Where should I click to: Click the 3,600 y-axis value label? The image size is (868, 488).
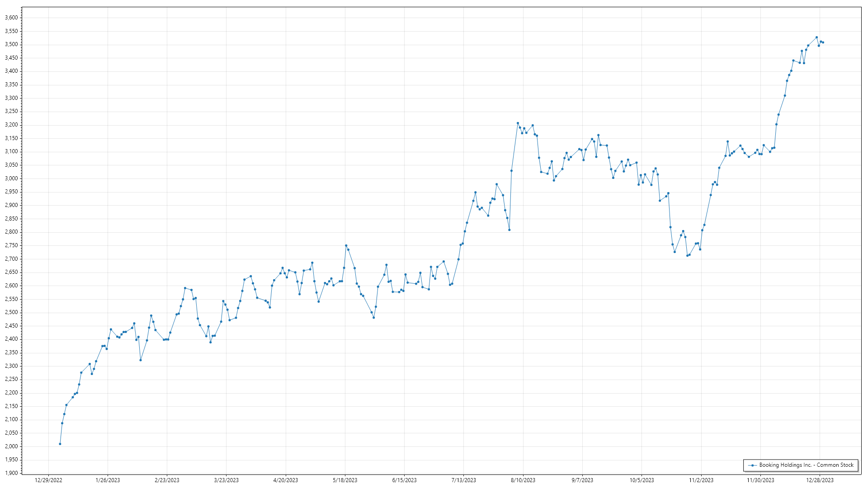tap(11, 18)
